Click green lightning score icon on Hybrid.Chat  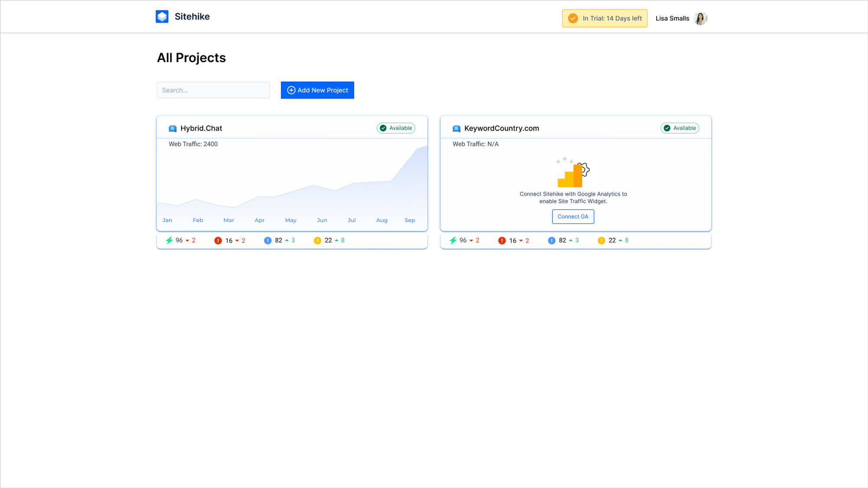pyautogui.click(x=169, y=240)
